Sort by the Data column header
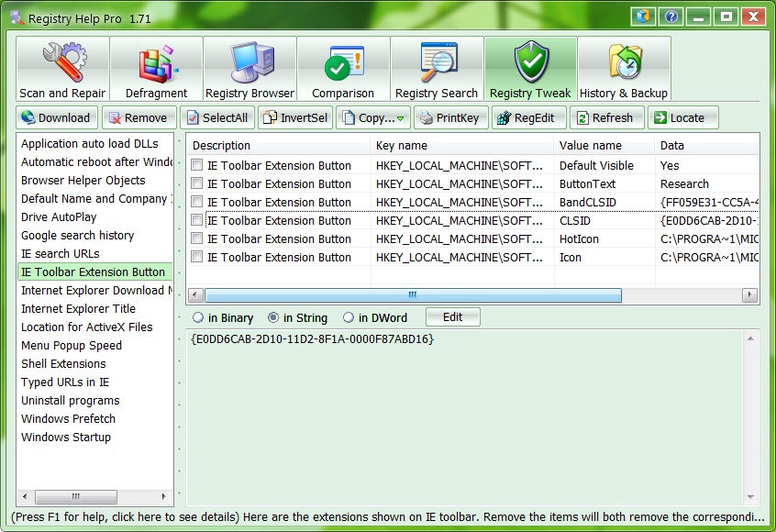The height and width of the screenshot is (532, 776). coord(707,146)
